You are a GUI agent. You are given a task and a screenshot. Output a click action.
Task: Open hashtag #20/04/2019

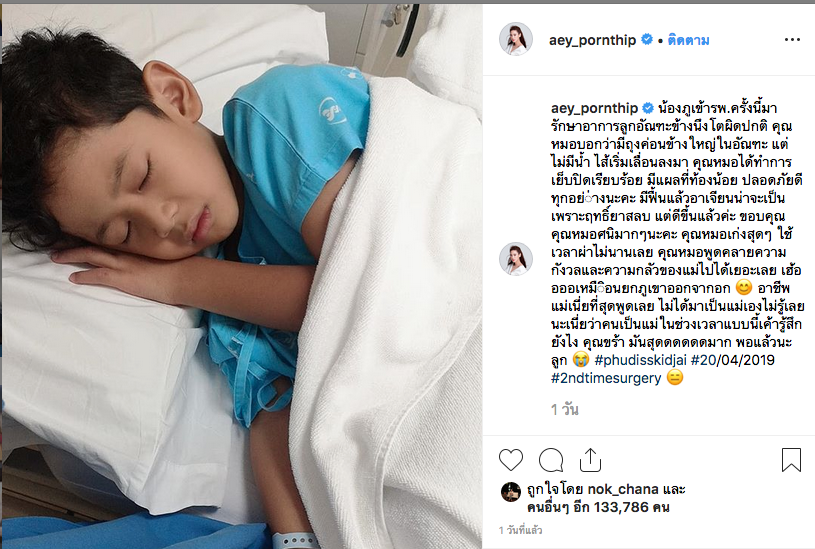(732, 360)
